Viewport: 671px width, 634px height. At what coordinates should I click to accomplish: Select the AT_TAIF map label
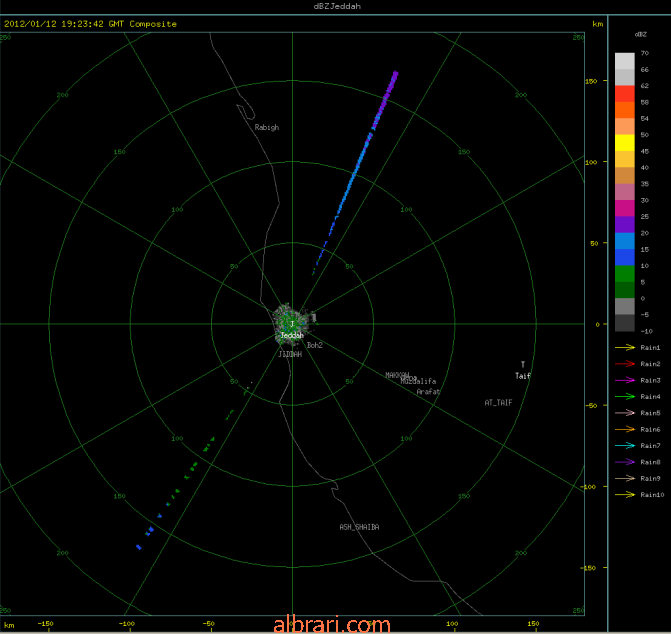pos(498,403)
